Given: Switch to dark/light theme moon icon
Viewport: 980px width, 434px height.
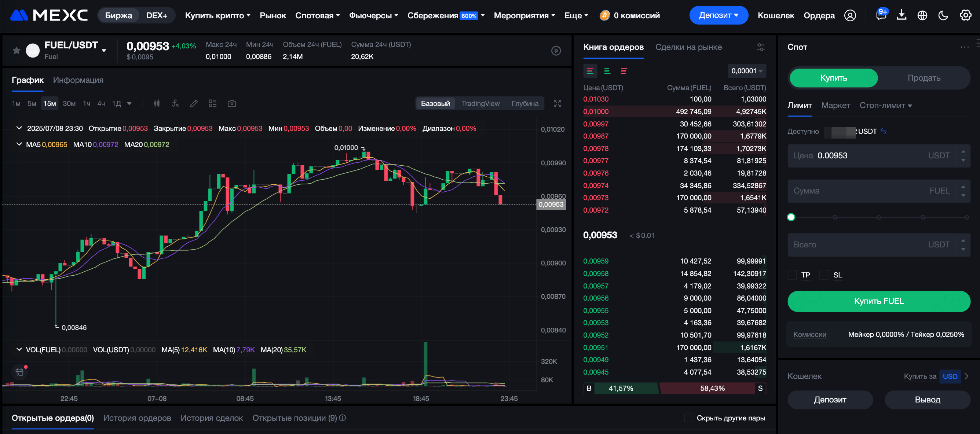Looking at the screenshot, I should pyautogui.click(x=943, y=16).
